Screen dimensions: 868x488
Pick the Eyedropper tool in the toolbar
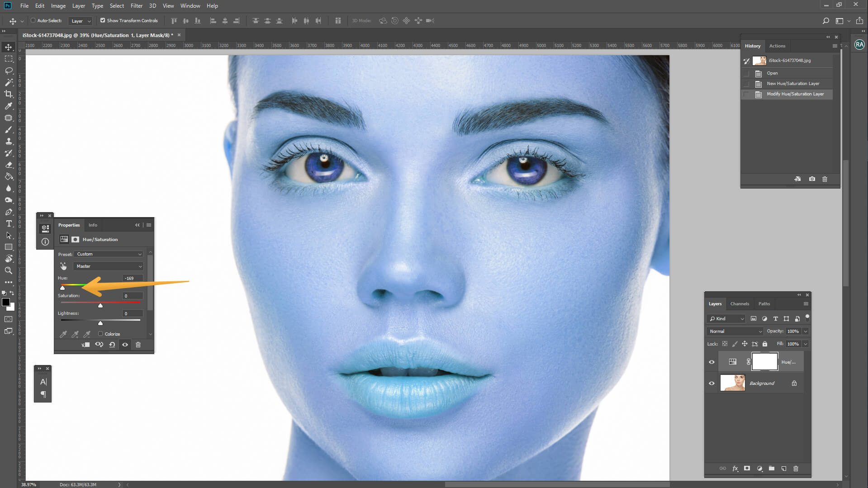click(8, 106)
